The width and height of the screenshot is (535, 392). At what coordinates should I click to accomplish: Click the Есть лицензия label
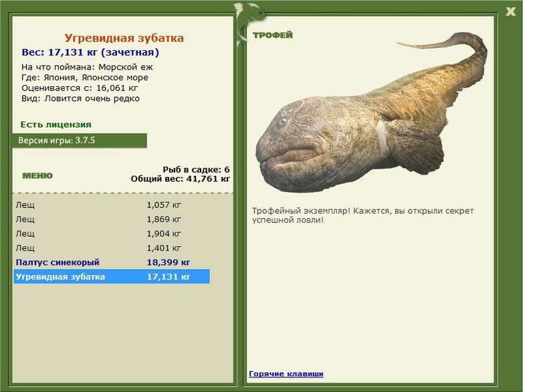click(x=56, y=124)
